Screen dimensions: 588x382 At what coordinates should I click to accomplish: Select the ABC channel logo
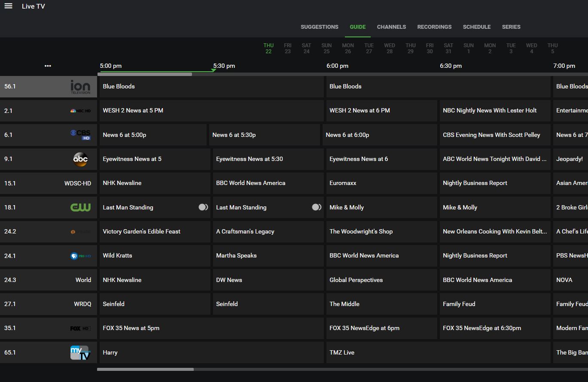(80, 159)
